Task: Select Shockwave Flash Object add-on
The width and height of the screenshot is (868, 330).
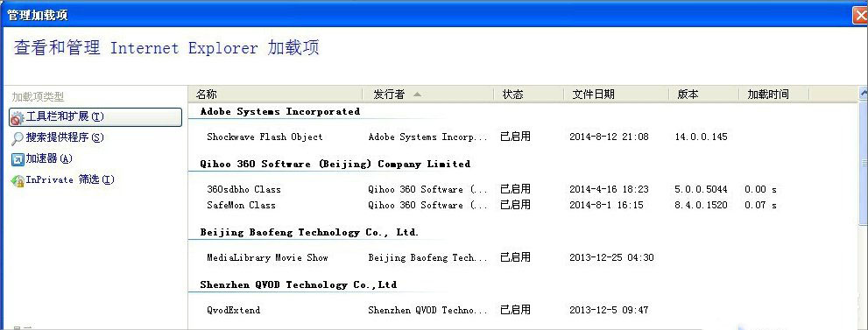Action: click(265, 137)
